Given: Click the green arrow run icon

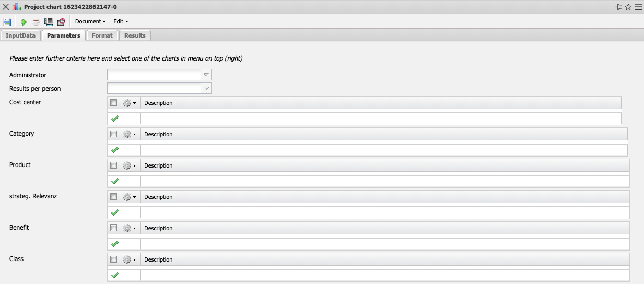Looking at the screenshot, I should (x=24, y=22).
